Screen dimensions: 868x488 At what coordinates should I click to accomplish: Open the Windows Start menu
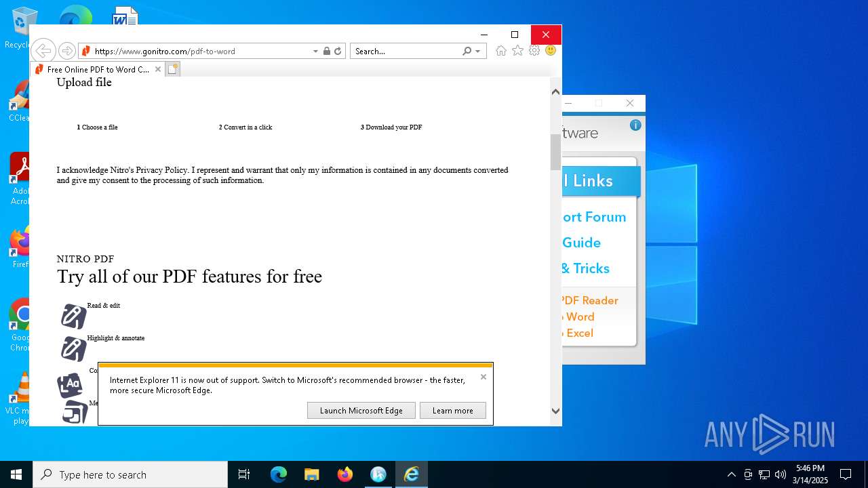(x=16, y=474)
